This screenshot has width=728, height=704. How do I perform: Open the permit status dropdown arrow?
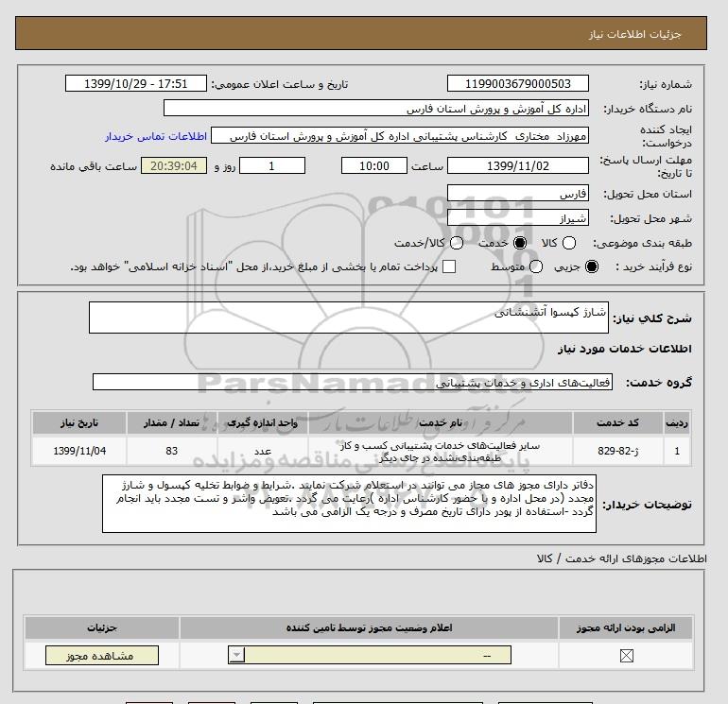point(236,655)
